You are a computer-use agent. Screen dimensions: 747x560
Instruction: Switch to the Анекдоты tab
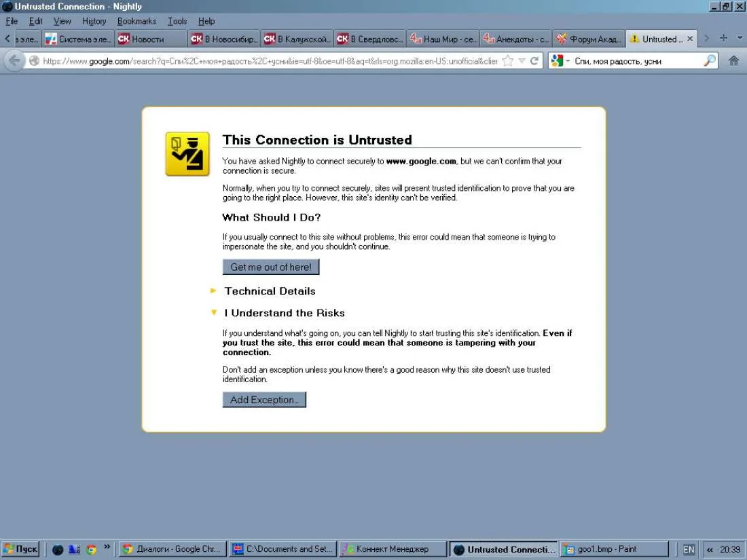[516, 39]
